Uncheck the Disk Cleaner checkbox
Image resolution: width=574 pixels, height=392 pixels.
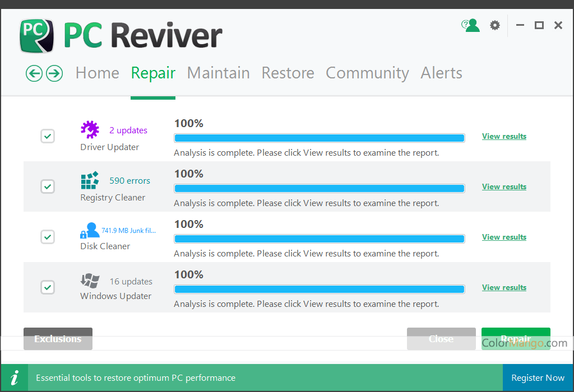(x=48, y=237)
